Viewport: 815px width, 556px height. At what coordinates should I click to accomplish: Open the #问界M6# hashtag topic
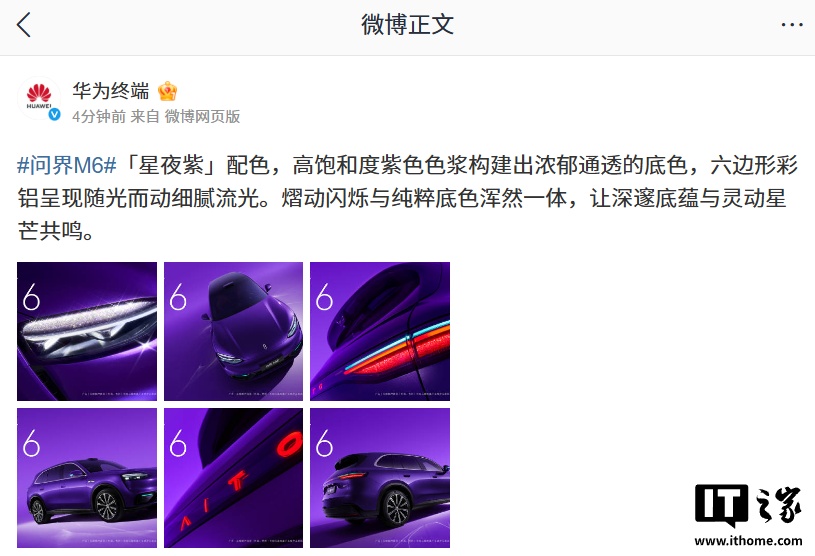pos(67,166)
